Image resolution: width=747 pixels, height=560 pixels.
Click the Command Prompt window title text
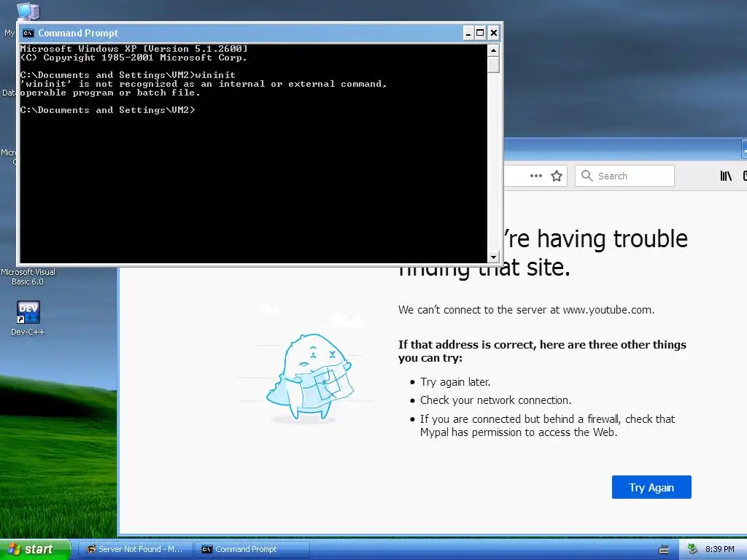pos(78,33)
